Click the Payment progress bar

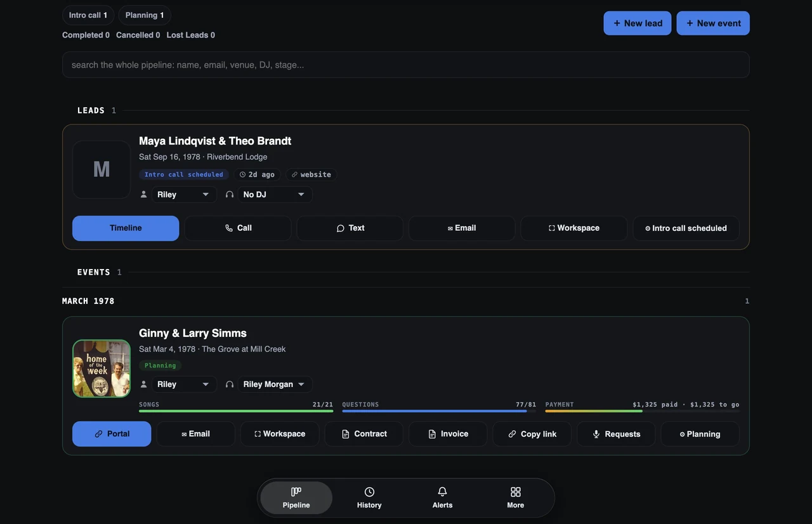pos(642,411)
